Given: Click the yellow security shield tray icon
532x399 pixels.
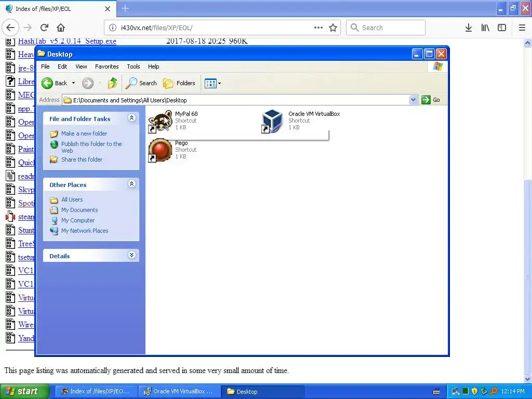Looking at the screenshot, I should (x=474, y=391).
